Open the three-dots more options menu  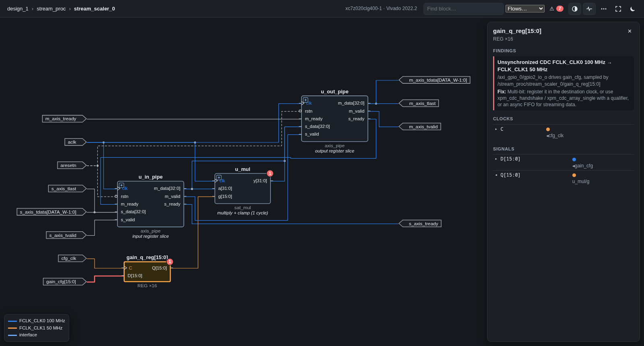(604, 9)
